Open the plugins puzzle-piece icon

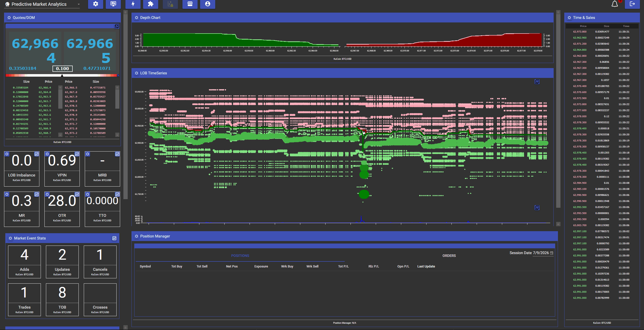[x=151, y=4]
